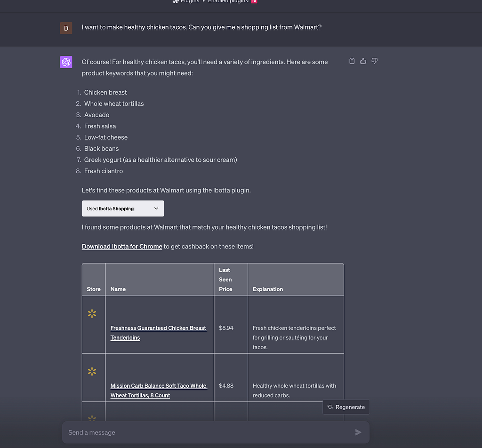Click the send message arrow icon

click(x=358, y=432)
